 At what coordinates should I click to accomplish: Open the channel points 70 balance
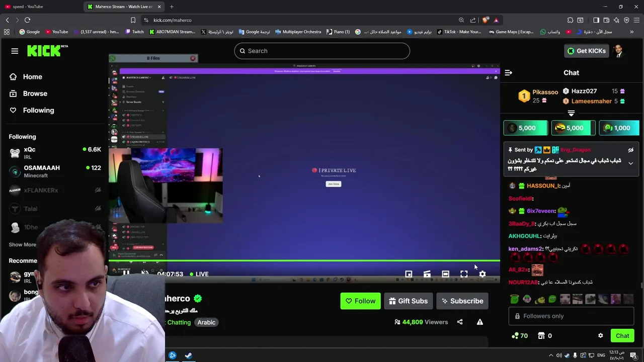pos(519,336)
